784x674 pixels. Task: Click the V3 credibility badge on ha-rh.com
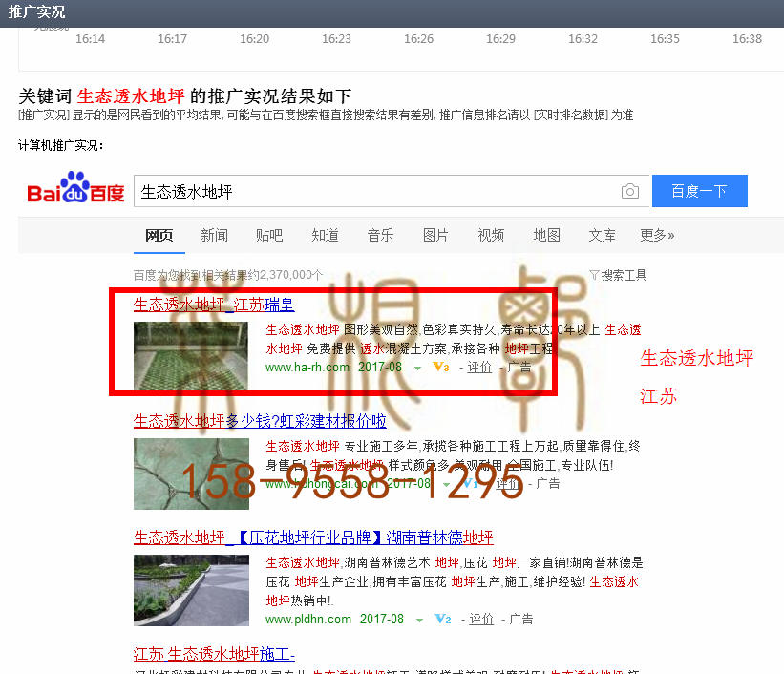[441, 367]
